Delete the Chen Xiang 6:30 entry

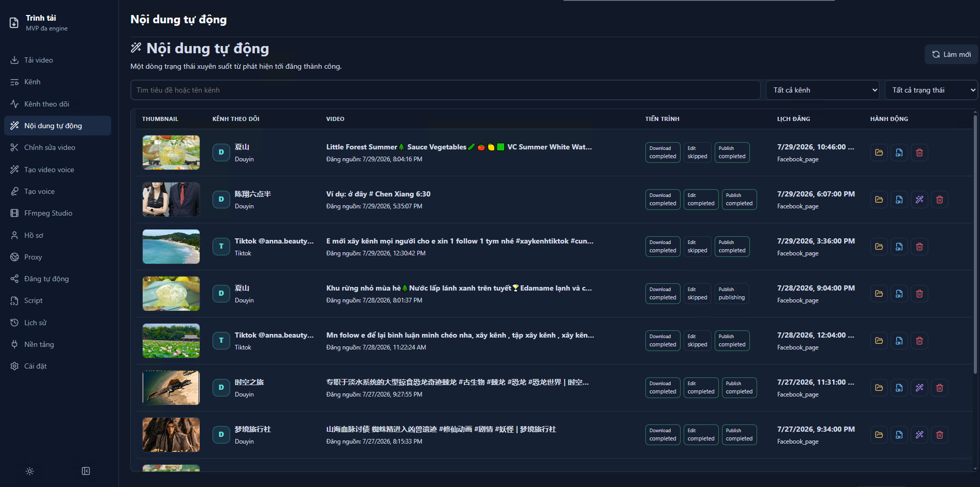coord(940,200)
